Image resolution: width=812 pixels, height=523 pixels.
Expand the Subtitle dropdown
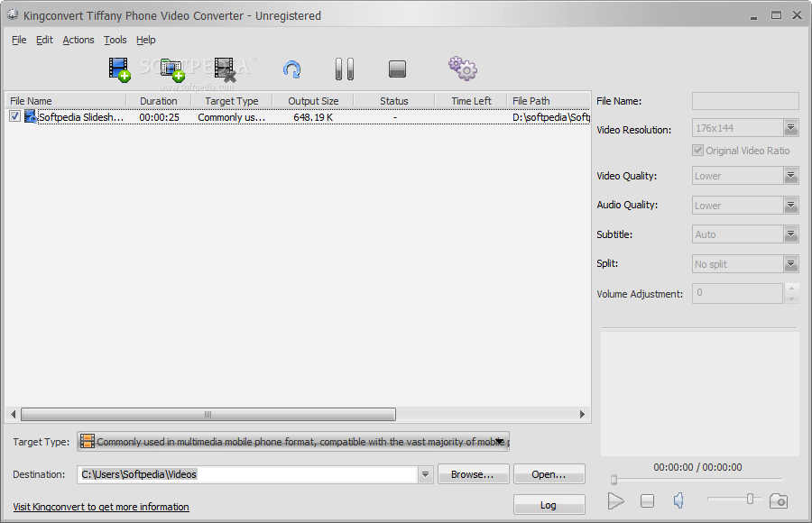pos(790,234)
